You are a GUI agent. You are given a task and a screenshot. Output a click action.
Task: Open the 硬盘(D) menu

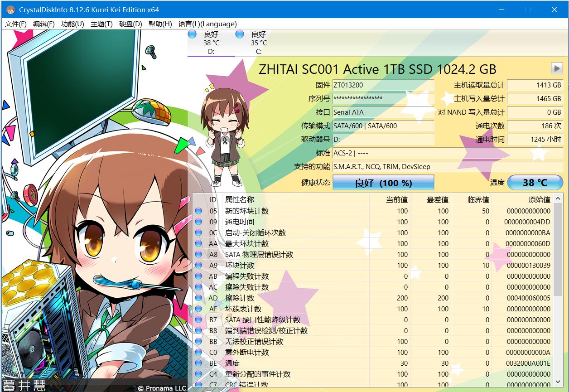point(130,24)
